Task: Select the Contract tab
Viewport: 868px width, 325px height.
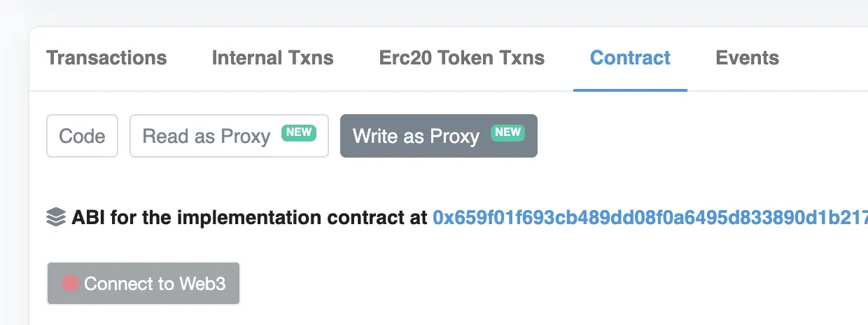Action: (x=630, y=57)
